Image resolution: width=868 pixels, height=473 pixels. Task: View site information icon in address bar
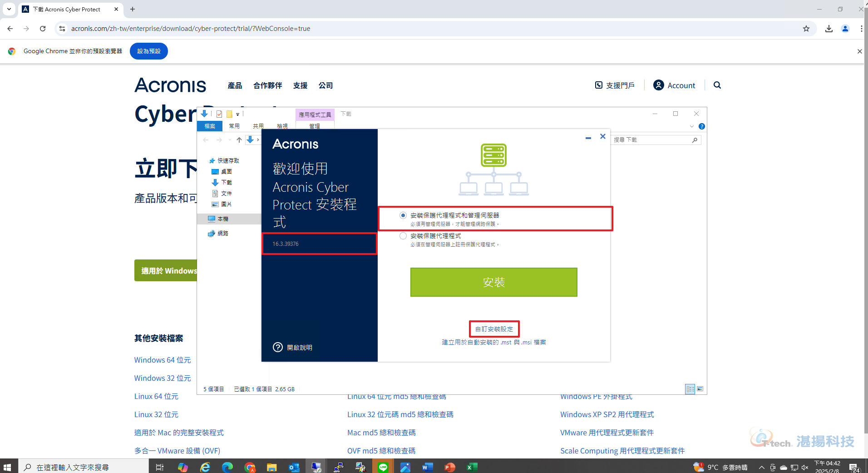[62, 29]
